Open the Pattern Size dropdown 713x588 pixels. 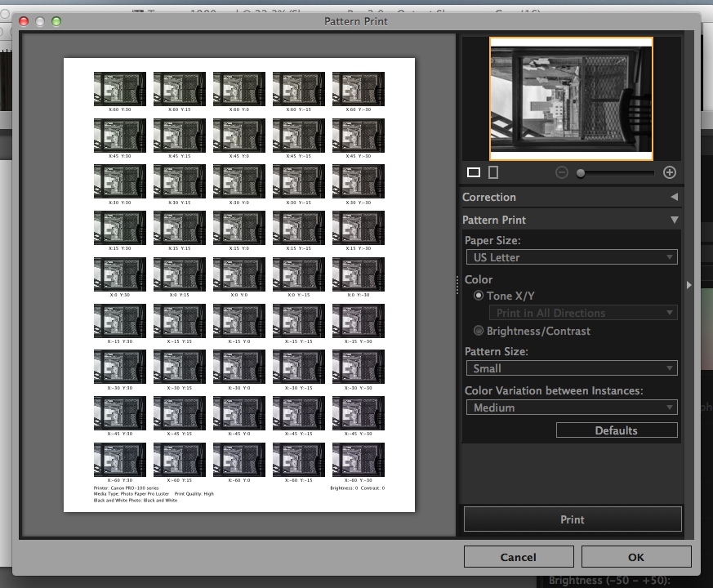572,368
